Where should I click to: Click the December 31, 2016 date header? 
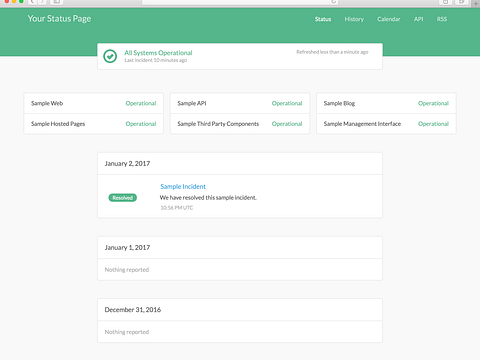(x=133, y=310)
